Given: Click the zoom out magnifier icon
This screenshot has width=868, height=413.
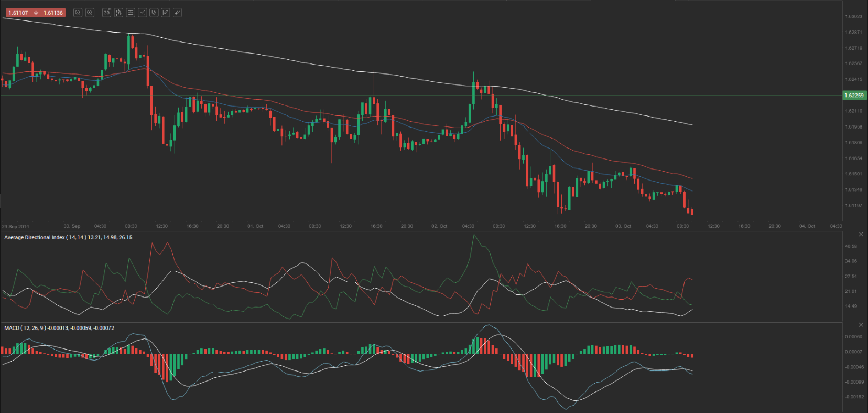Looking at the screenshot, I should tap(78, 13).
